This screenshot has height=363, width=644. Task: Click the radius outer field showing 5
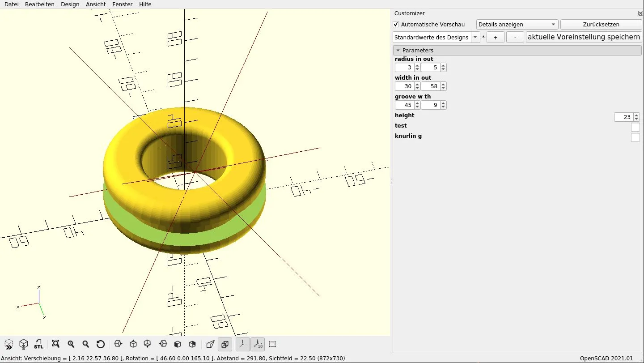tap(431, 68)
